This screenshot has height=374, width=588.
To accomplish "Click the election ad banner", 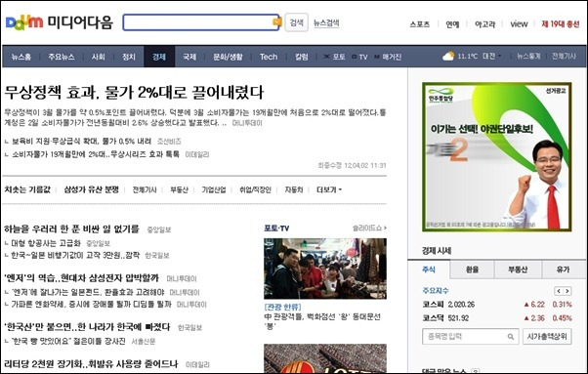I will click(x=497, y=156).
